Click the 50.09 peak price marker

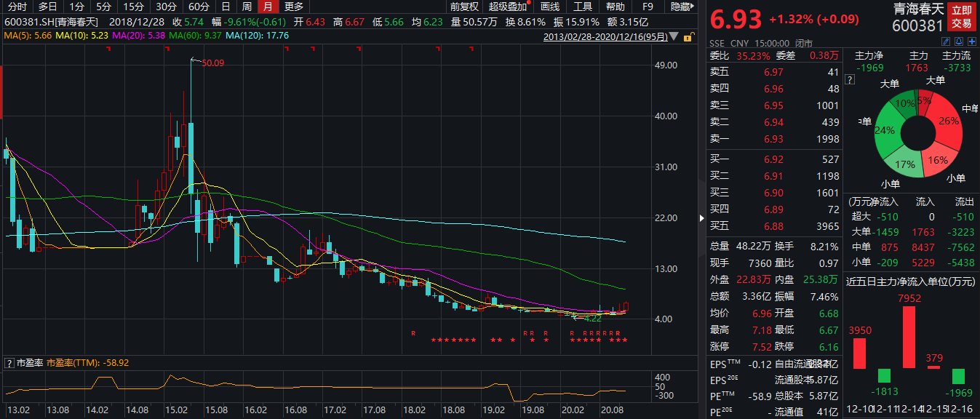212,63
